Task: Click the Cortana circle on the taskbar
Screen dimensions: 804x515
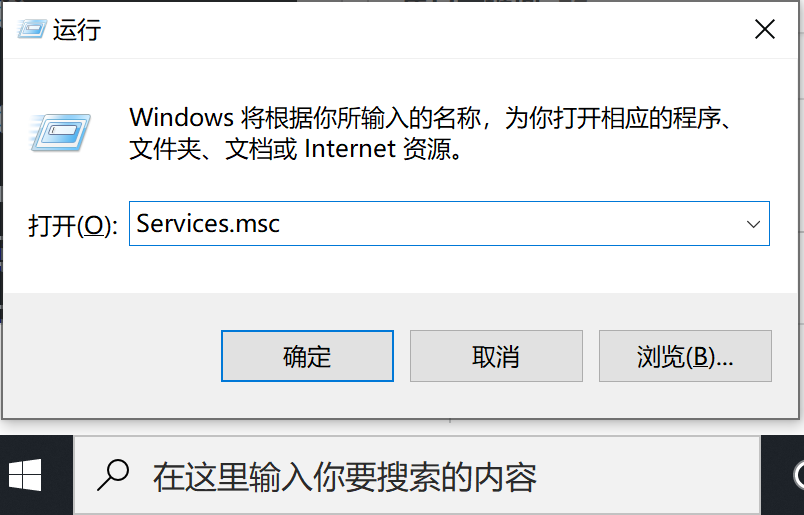Action: pos(798,476)
